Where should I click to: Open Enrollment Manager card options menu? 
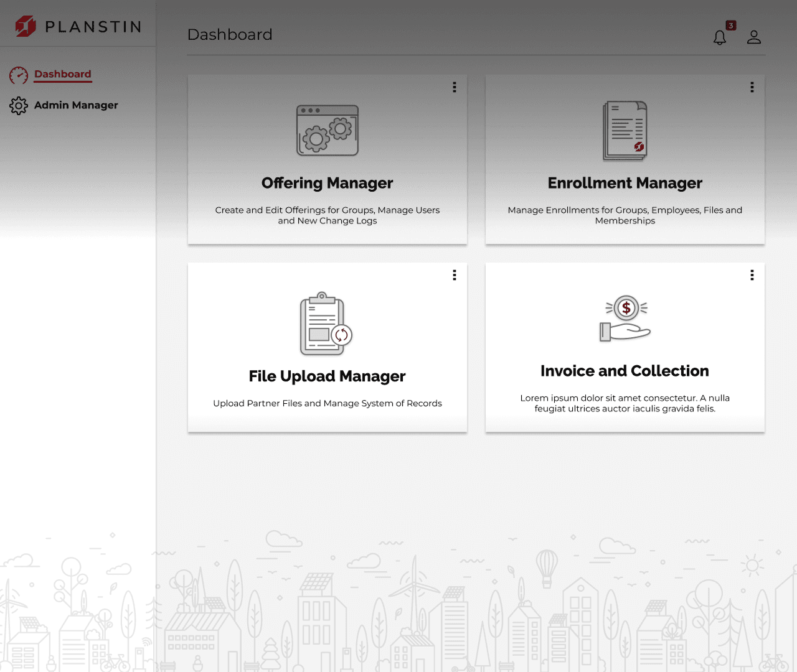tap(752, 87)
